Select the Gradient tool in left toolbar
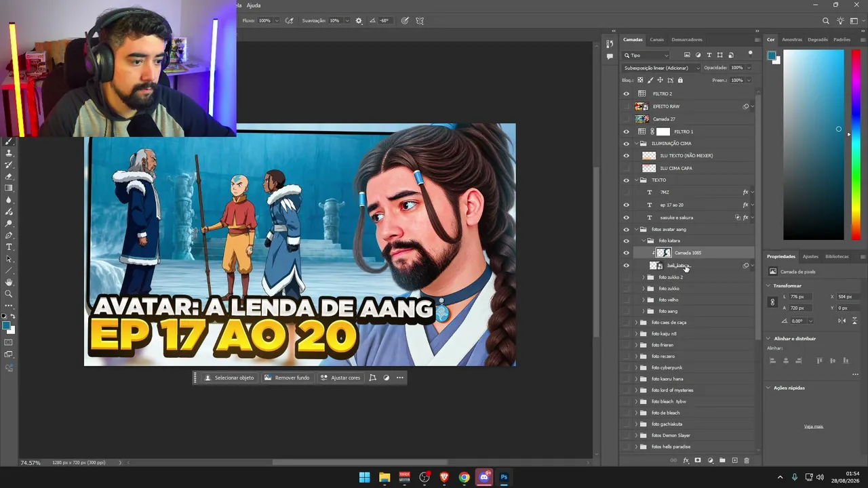Screen dimensions: 868x488 (9, 188)
